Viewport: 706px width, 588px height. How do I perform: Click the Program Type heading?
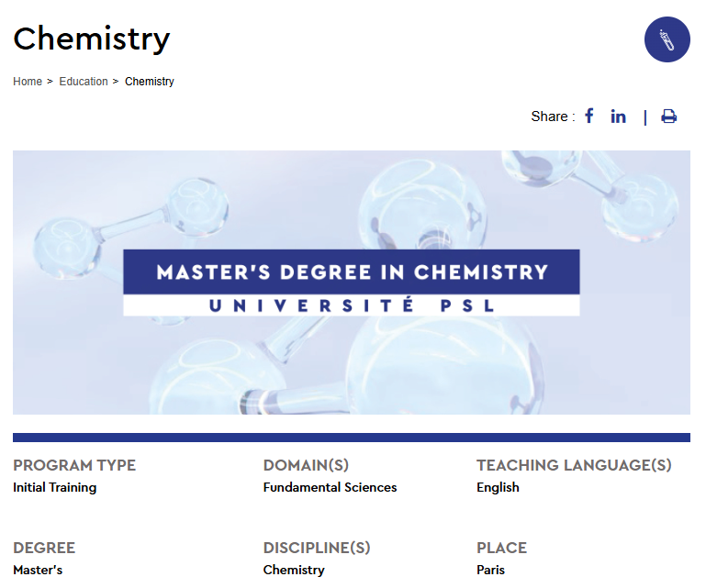tap(74, 465)
